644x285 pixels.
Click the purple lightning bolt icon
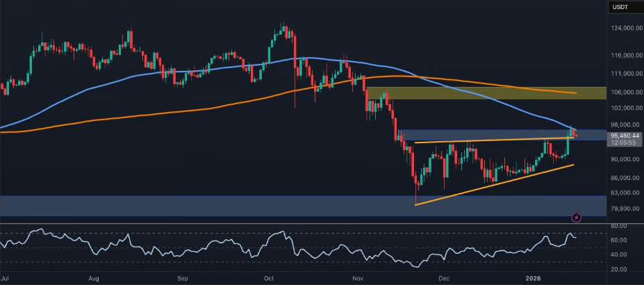pyautogui.click(x=576, y=218)
